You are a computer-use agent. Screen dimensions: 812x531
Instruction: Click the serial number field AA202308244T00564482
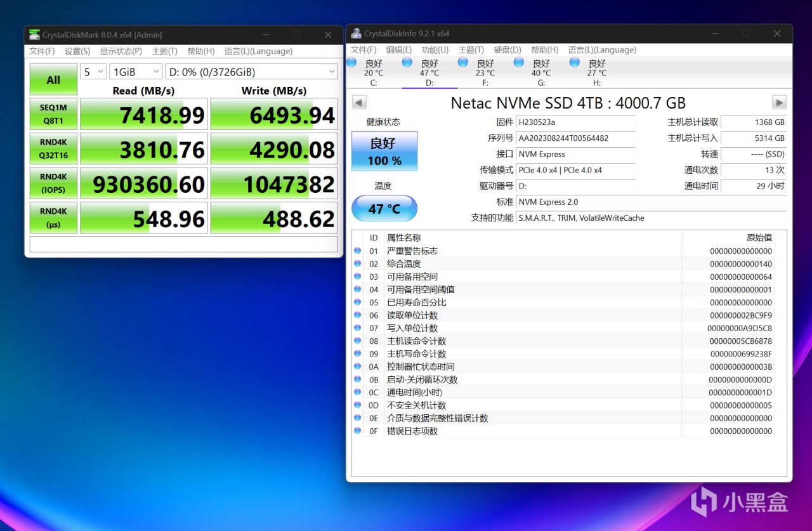coord(575,138)
